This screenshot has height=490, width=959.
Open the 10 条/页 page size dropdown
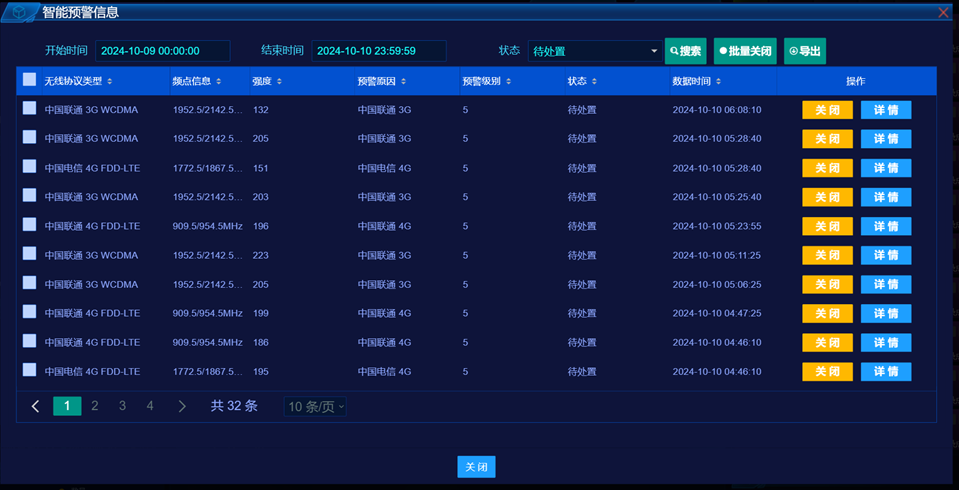pyautogui.click(x=315, y=407)
